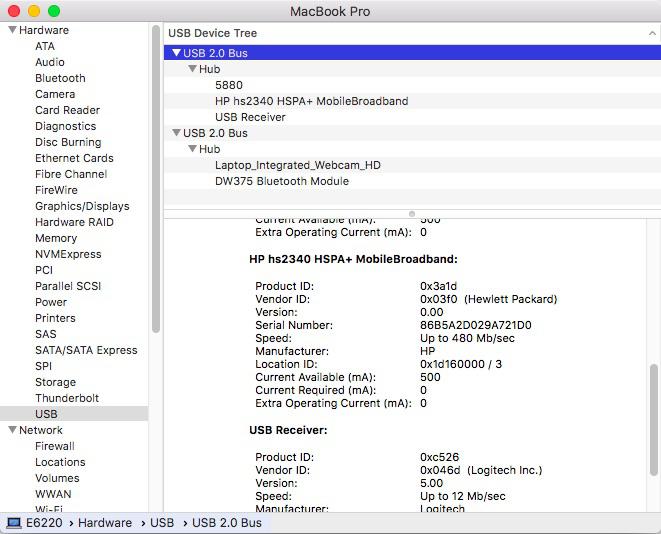Select Hardware RAID in the sidebar

coord(74,222)
